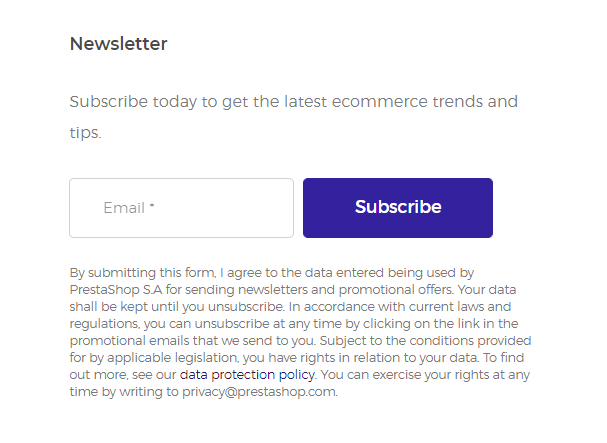Click 'By submitting this form' text
The height and width of the screenshot is (443, 607).
tap(142, 273)
